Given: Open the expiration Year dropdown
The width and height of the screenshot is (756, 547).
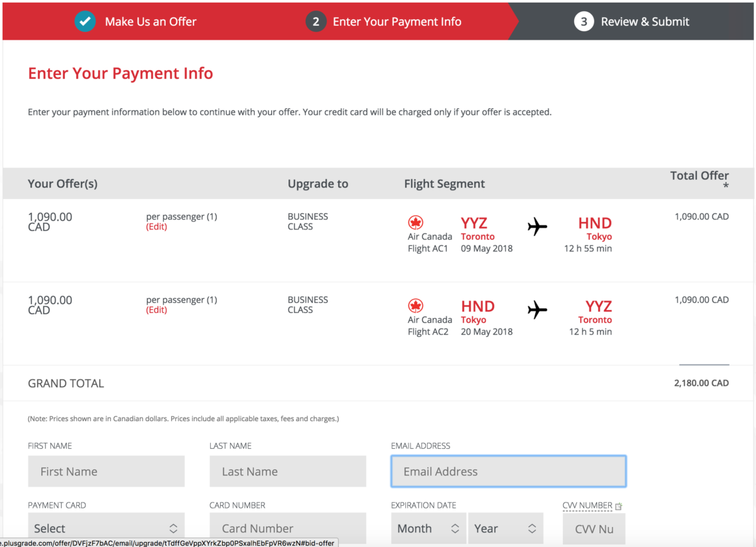Looking at the screenshot, I should (505, 528).
